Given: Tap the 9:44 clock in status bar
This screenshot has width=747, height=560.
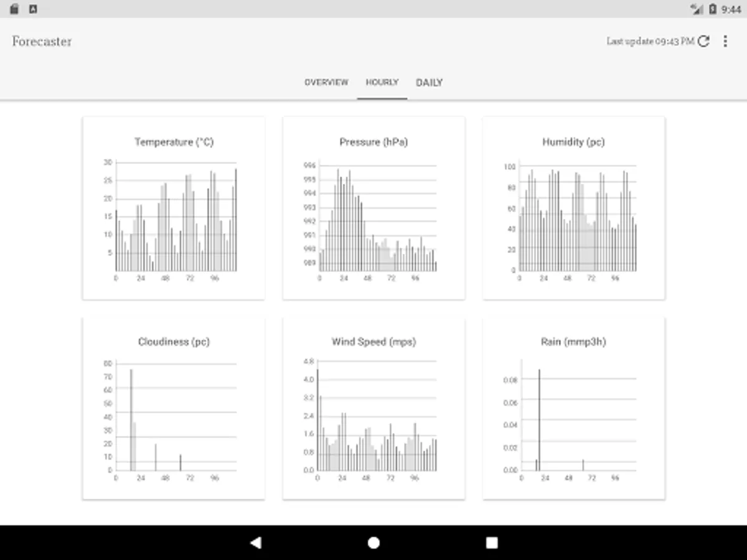Looking at the screenshot, I should pyautogui.click(x=731, y=9).
